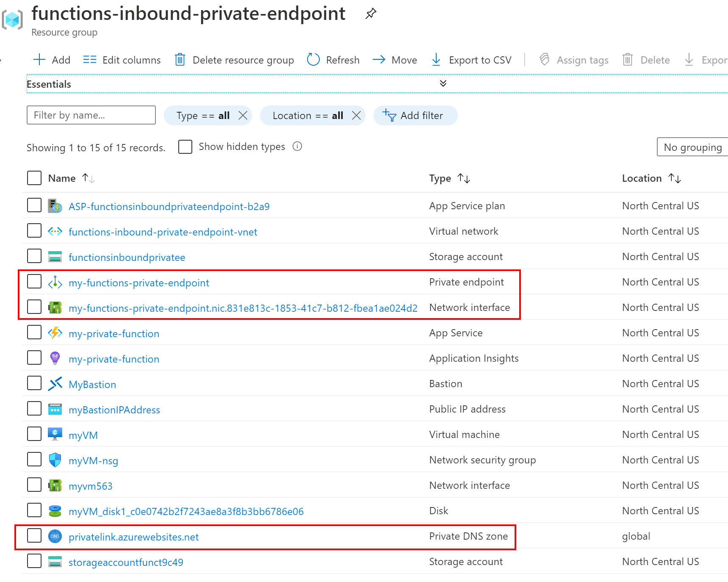
Task: Export the list to CSV
Action: pos(471,60)
